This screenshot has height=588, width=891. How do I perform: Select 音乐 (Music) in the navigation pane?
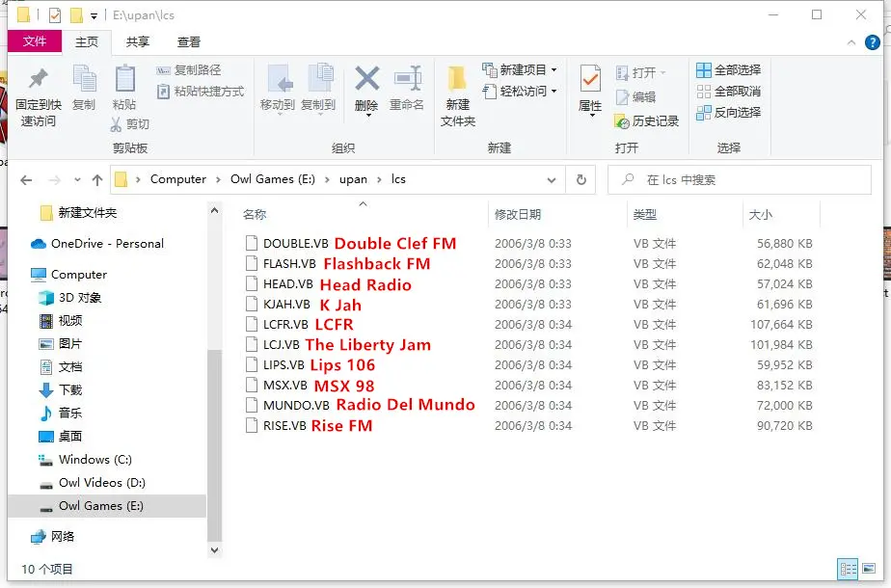coord(61,413)
